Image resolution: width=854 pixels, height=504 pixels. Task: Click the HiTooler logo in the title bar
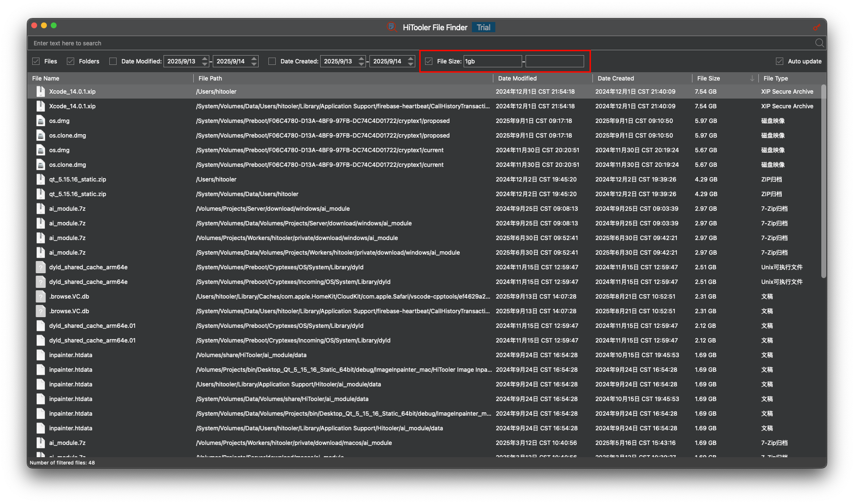[x=391, y=27]
